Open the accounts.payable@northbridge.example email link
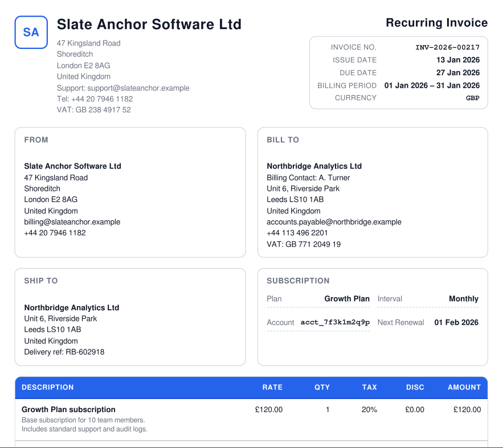The width and height of the screenshot is (503, 448). pos(334,222)
